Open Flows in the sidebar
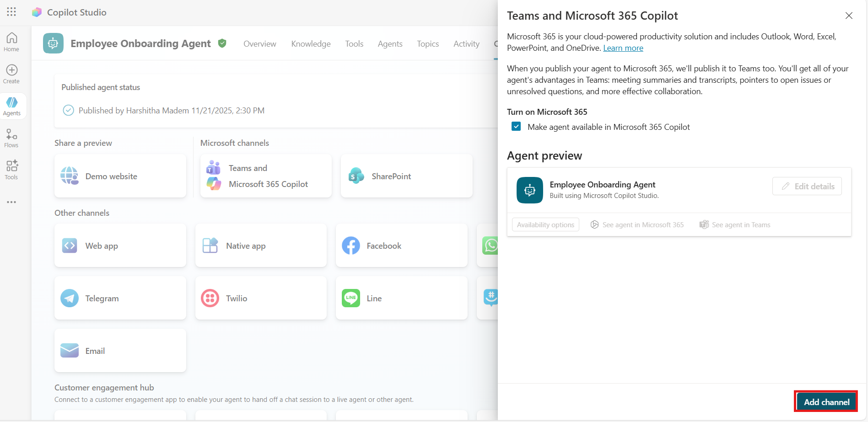This screenshot has width=868, height=422. pyautogui.click(x=11, y=138)
